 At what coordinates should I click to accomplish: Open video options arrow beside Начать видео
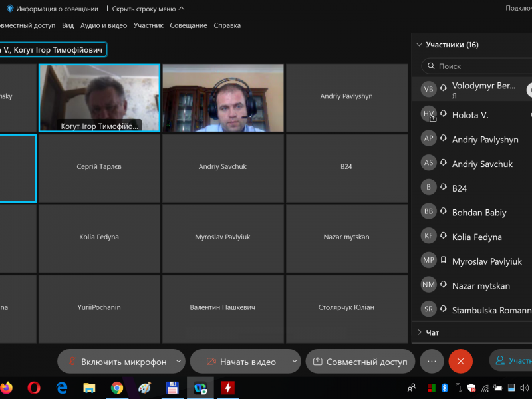pos(294,362)
